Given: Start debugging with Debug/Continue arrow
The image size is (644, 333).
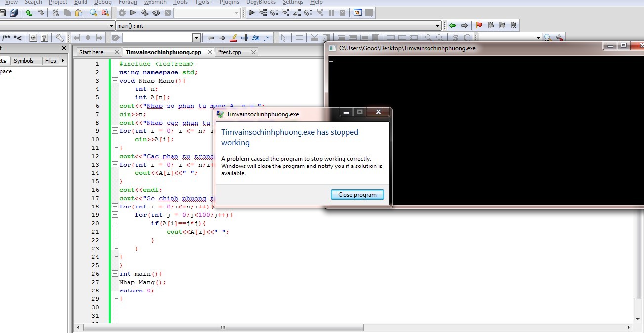Looking at the screenshot, I should pyautogui.click(x=251, y=13).
